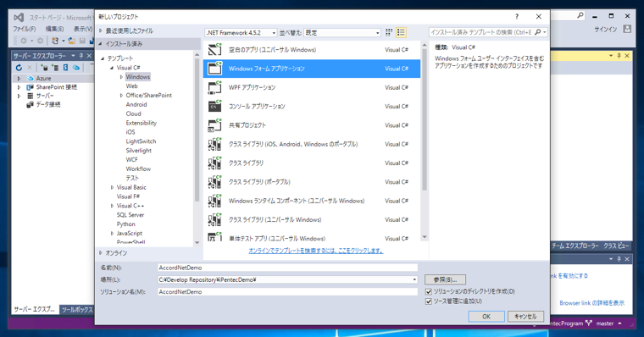Click the template search magnifier icon
Image resolution: width=644 pixels, height=337 pixels.
[537, 32]
